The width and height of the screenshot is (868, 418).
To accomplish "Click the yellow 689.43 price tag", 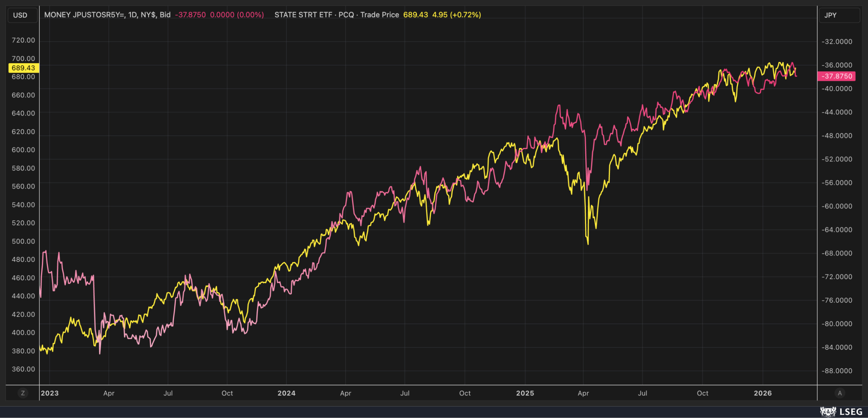I will [23, 68].
